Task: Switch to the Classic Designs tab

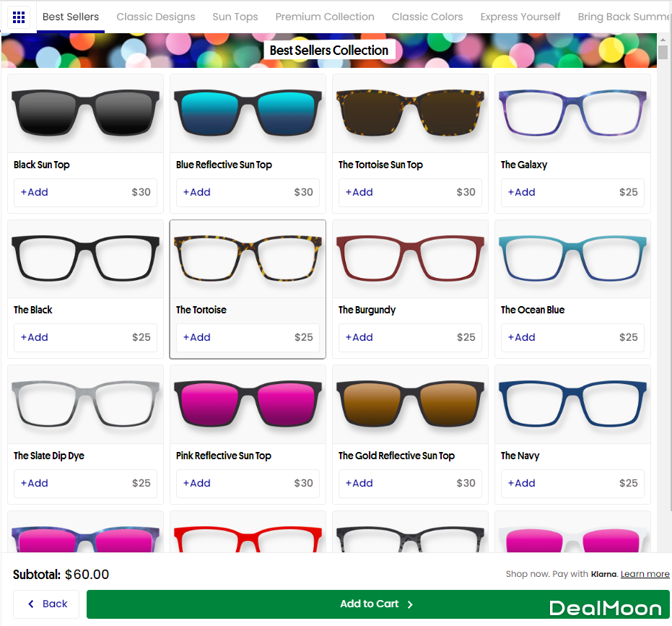Action: 156,17
